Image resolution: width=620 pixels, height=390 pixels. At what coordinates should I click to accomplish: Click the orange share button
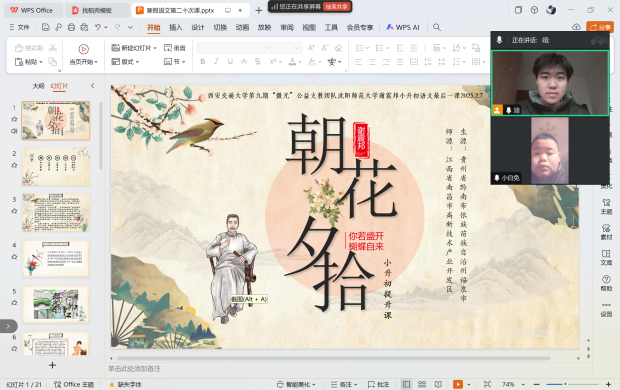point(600,27)
